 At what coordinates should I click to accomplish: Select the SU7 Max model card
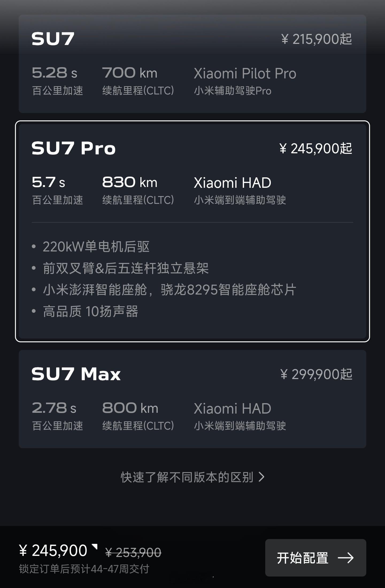[192, 399]
